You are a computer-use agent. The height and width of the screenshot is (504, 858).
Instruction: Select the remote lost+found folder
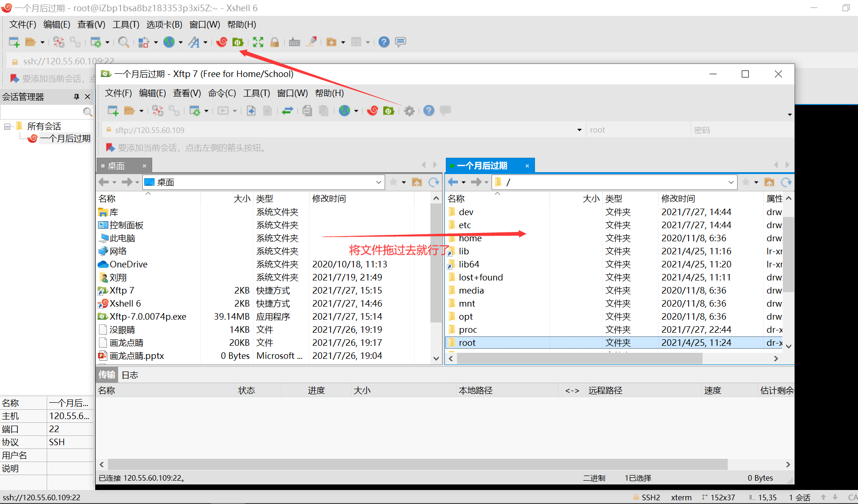point(481,277)
